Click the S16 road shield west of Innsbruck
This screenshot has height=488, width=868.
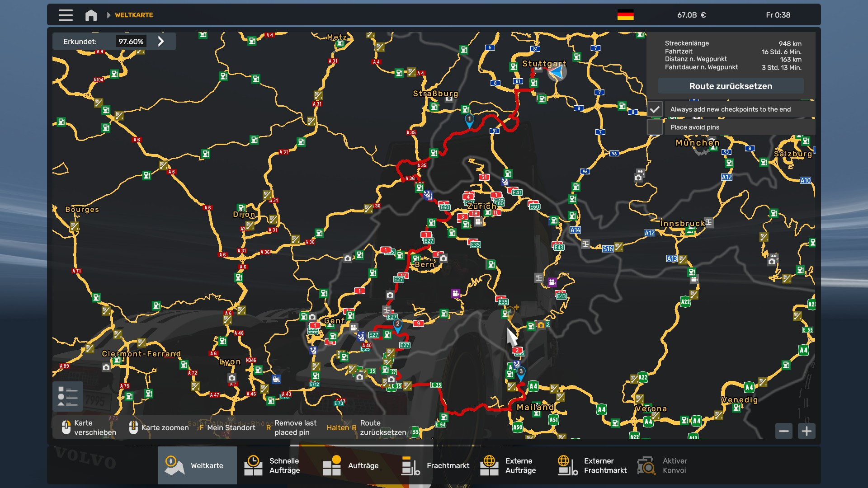[608, 249]
